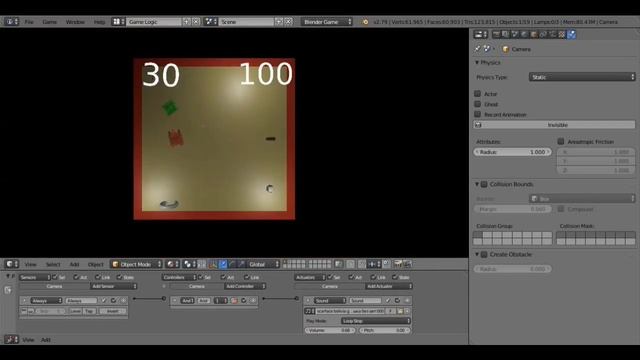This screenshot has height=360, width=640.
Task: Switch to the Constraints properties tab
Action: (543, 35)
